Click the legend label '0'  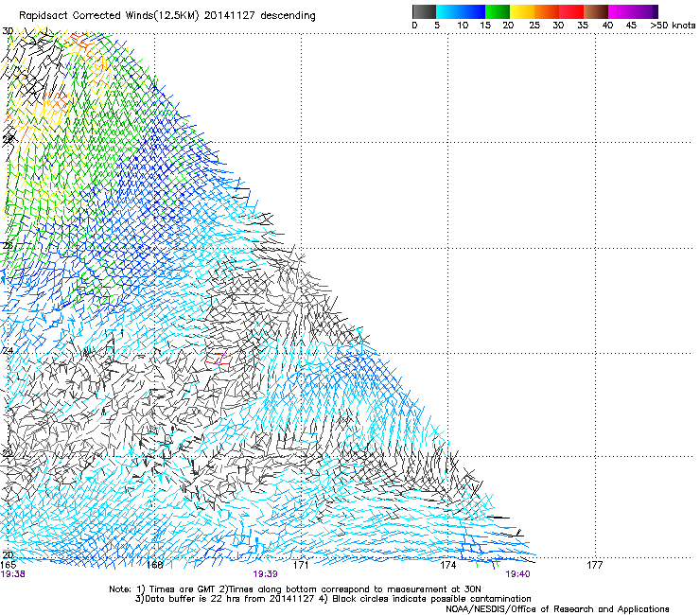click(414, 26)
